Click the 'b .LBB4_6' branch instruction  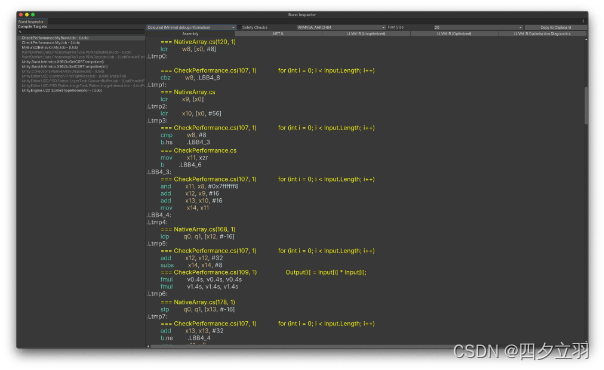[x=181, y=164]
